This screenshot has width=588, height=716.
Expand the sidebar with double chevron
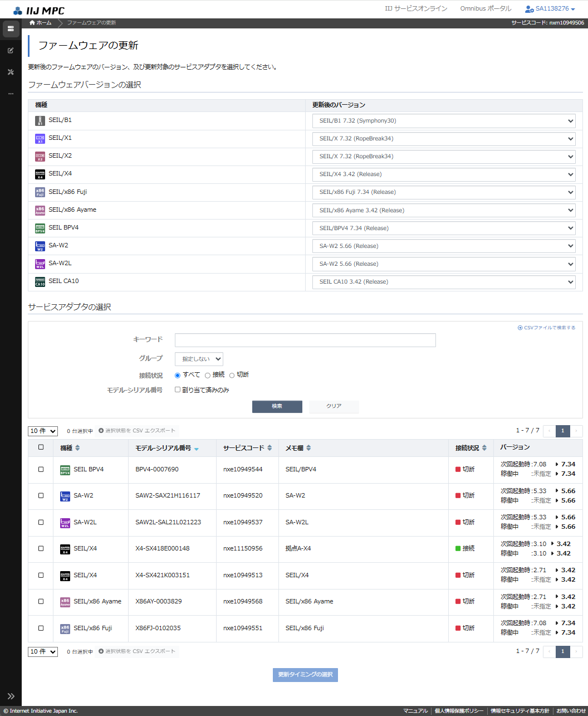pos(11,696)
